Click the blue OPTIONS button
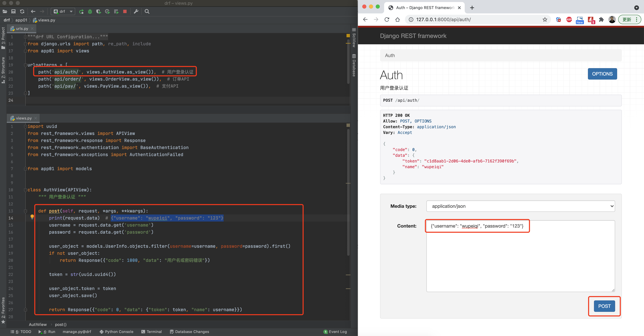Screen dimensions: 644x336 tap(602, 74)
